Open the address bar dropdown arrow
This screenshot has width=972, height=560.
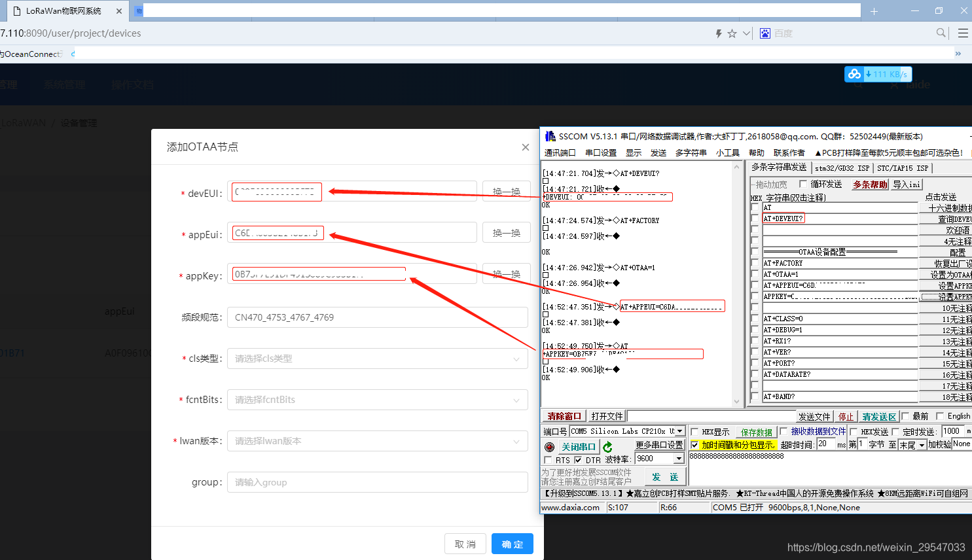coord(747,33)
